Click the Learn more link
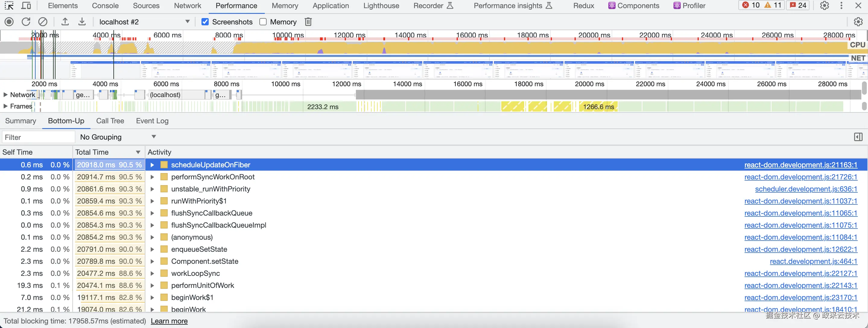This screenshot has width=868, height=328. [x=169, y=321]
